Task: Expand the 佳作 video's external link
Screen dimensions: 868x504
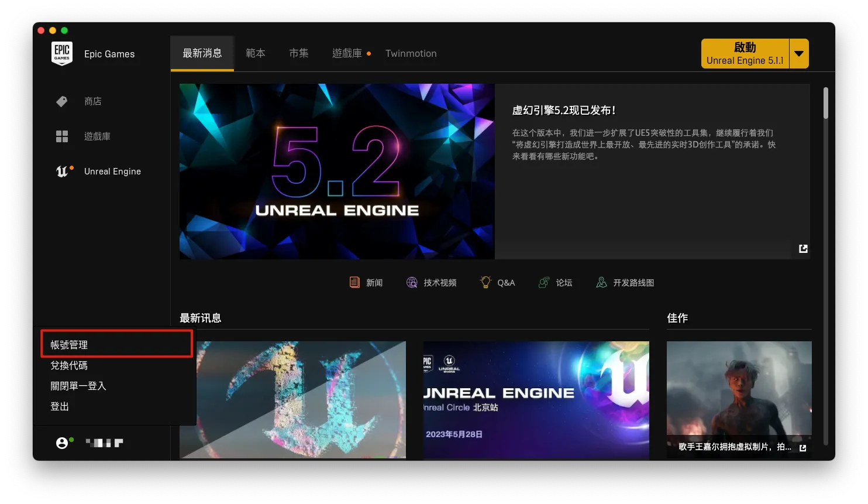Action: (x=802, y=447)
